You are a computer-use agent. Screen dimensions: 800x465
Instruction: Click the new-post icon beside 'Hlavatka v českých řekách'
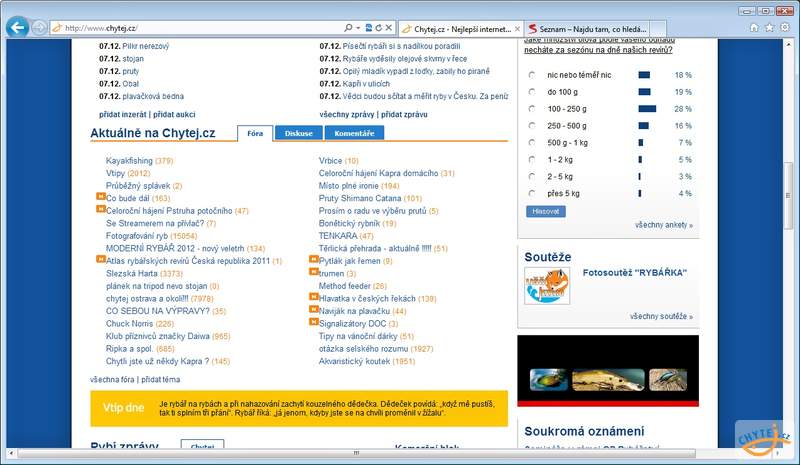click(x=314, y=297)
